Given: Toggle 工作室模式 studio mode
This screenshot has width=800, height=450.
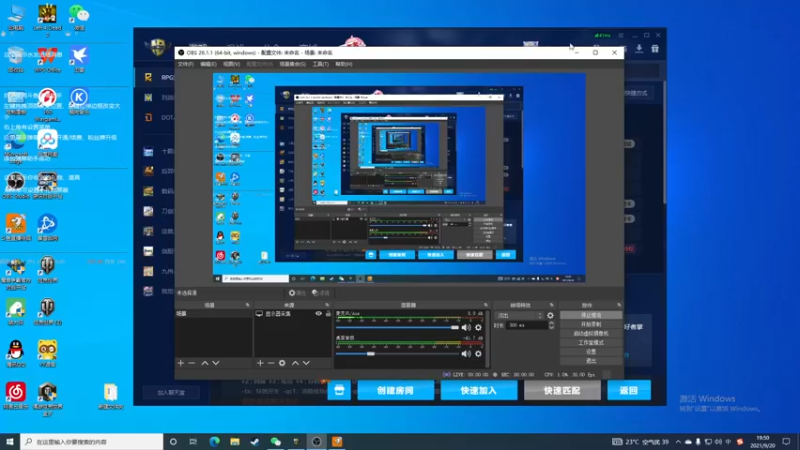Looking at the screenshot, I should pyautogui.click(x=591, y=342).
